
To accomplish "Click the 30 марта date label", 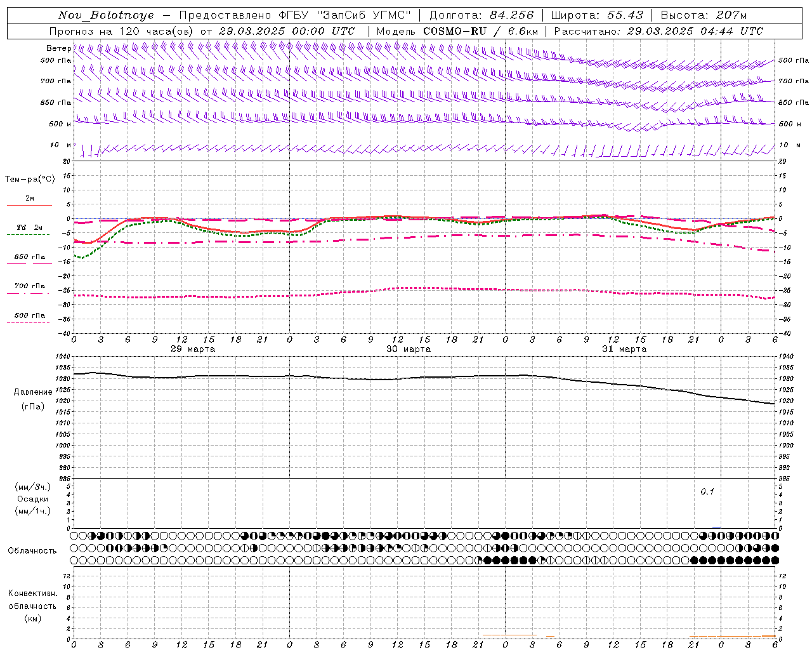I will pos(409,349).
